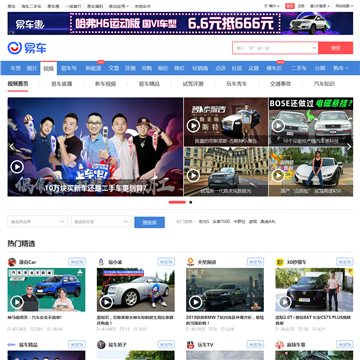Image resolution: width=360 pixels, height=360 pixels.
Task: Open the 麻辣车事 channel avatar
Action: pos(279,345)
